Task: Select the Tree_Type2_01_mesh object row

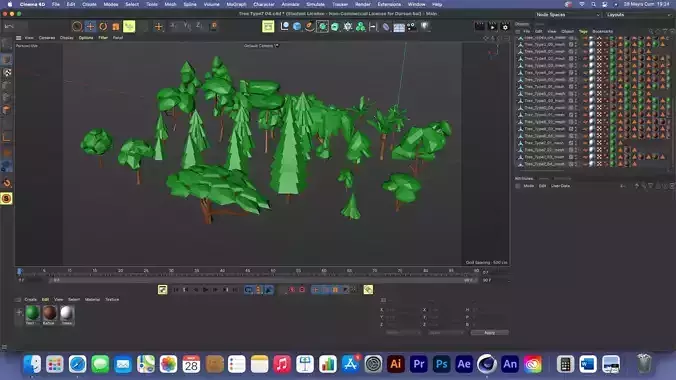Action: [x=544, y=143]
